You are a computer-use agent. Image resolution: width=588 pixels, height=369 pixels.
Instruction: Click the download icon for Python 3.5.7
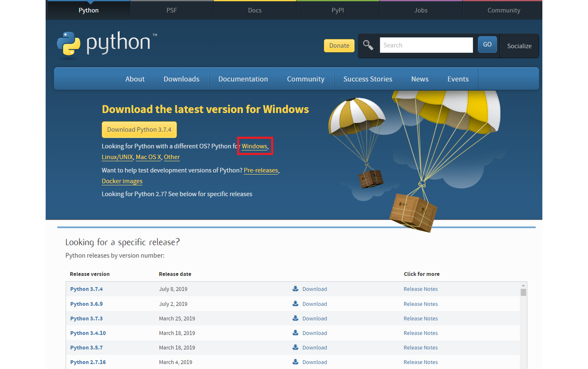[295, 347]
